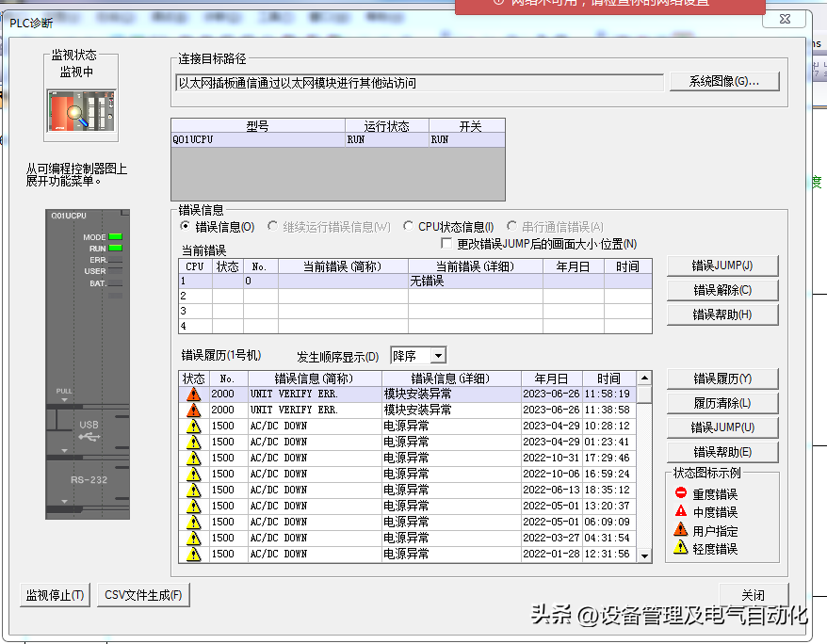Click the 系统图像(G)... button
Screen dimensions: 827x644
coord(723,82)
